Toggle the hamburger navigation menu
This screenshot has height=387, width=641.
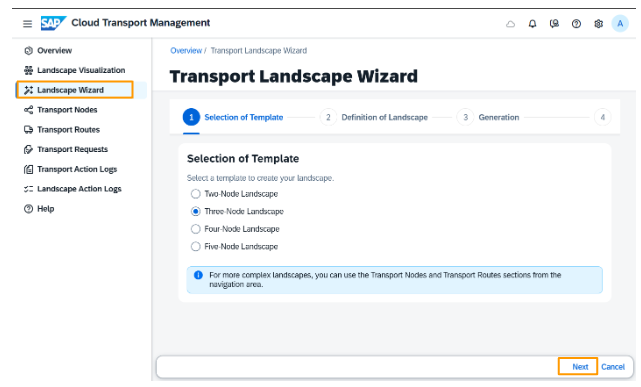(27, 24)
